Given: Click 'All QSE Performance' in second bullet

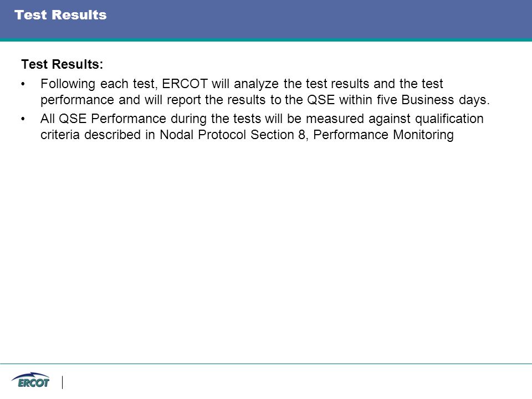Looking at the screenshot, I should point(103,119).
